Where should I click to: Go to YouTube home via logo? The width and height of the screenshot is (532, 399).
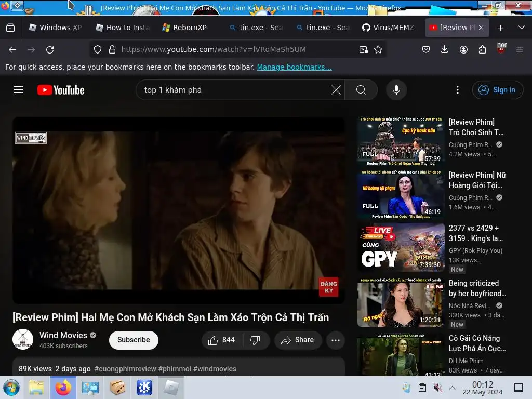click(x=61, y=90)
